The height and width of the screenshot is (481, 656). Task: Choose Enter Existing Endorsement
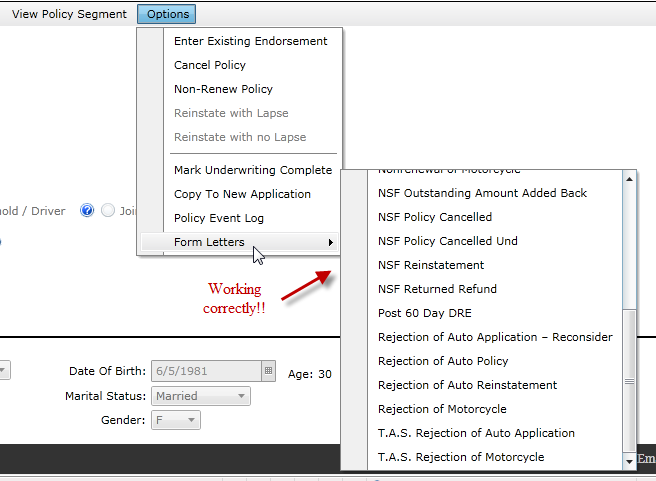250,41
